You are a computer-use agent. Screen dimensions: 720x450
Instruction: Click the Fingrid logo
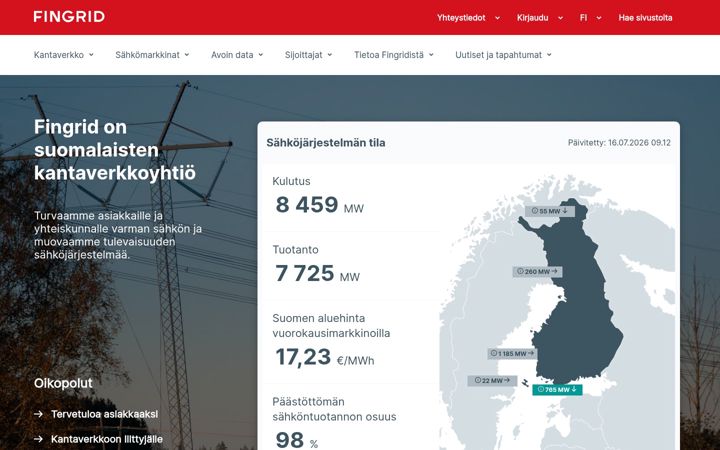pos(69,17)
